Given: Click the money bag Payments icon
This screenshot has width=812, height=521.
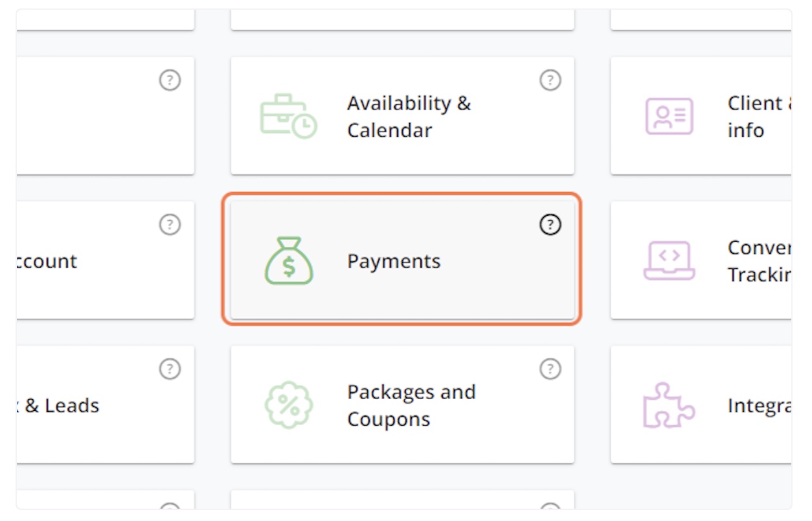Looking at the screenshot, I should 289,261.
